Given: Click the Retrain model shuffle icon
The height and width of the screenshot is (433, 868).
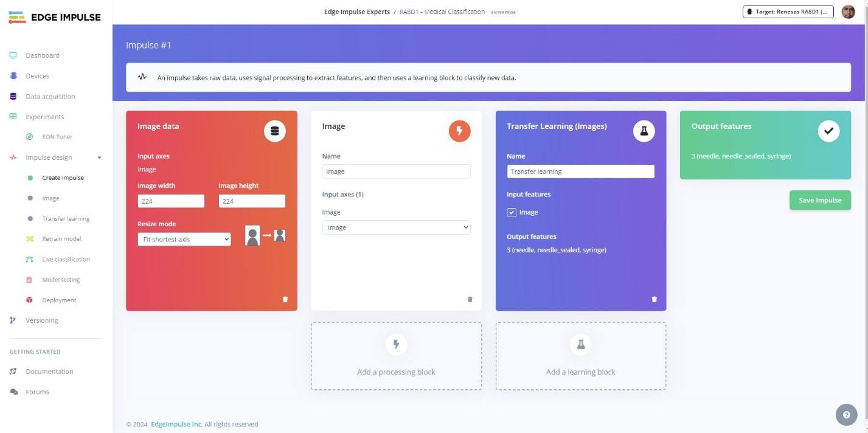Looking at the screenshot, I should (29, 239).
